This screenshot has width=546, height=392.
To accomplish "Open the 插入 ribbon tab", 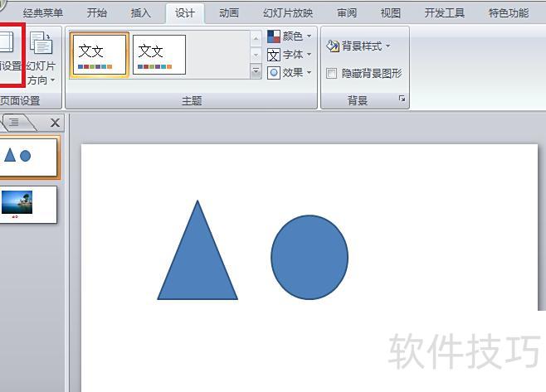I will coord(141,13).
